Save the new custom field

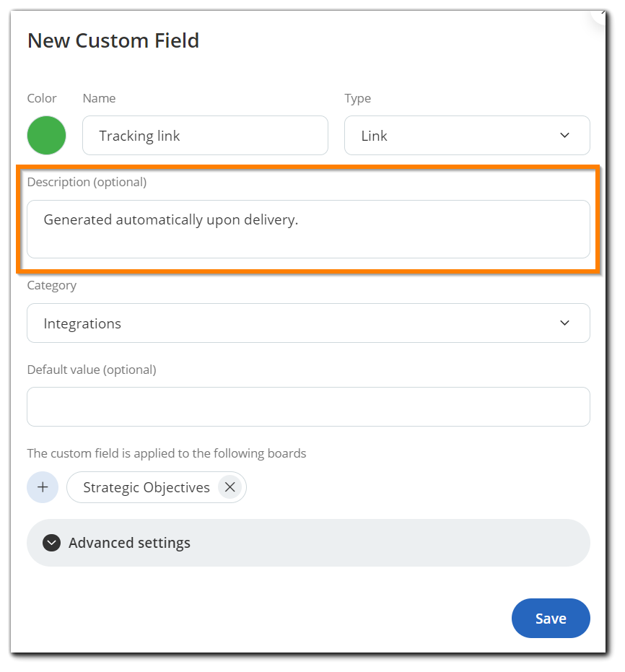coord(551,618)
